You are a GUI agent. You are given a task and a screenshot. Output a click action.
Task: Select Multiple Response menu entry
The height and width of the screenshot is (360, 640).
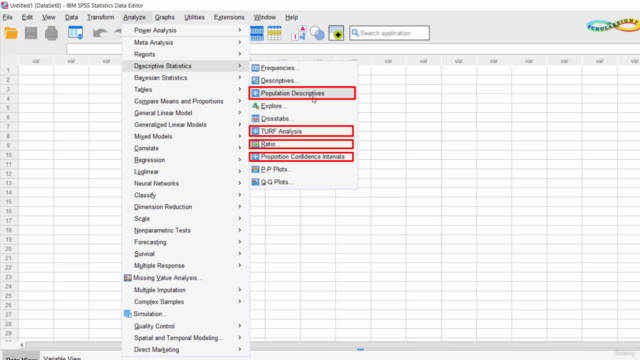(x=186, y=266)
